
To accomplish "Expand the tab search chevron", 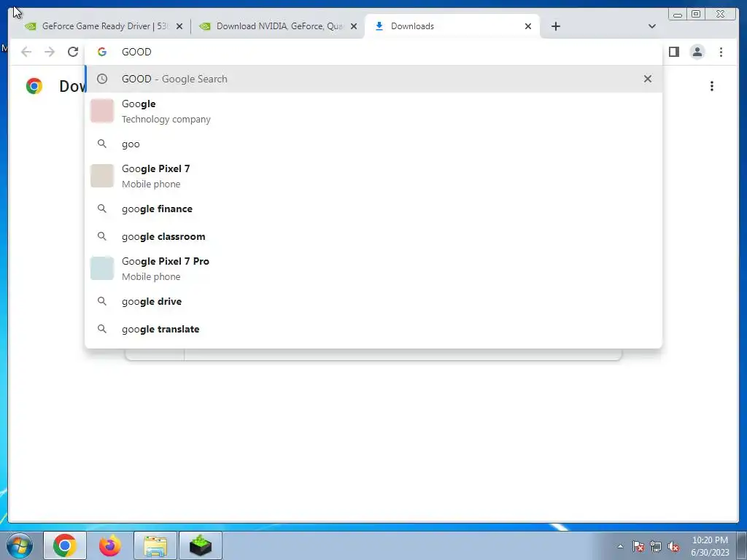I will coord(652,27).
